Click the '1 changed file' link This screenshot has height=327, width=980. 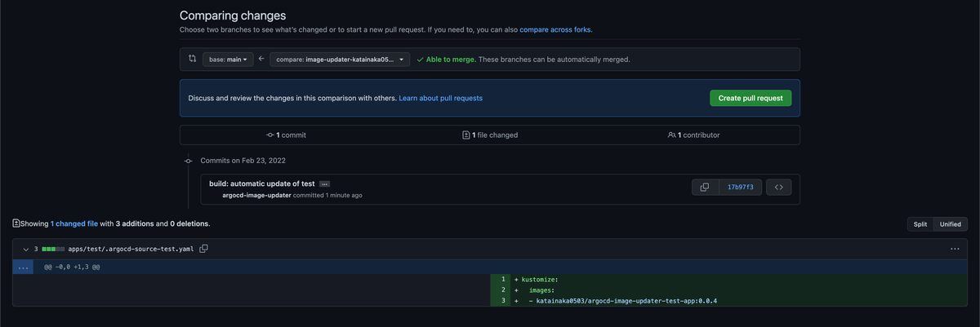coord(74,223)
